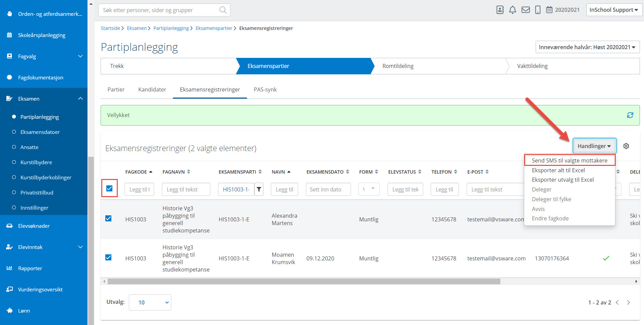Viewport: 644px width, 325px height.
Task: Switch to the PAS-synk tab
Action: point(265,89)
